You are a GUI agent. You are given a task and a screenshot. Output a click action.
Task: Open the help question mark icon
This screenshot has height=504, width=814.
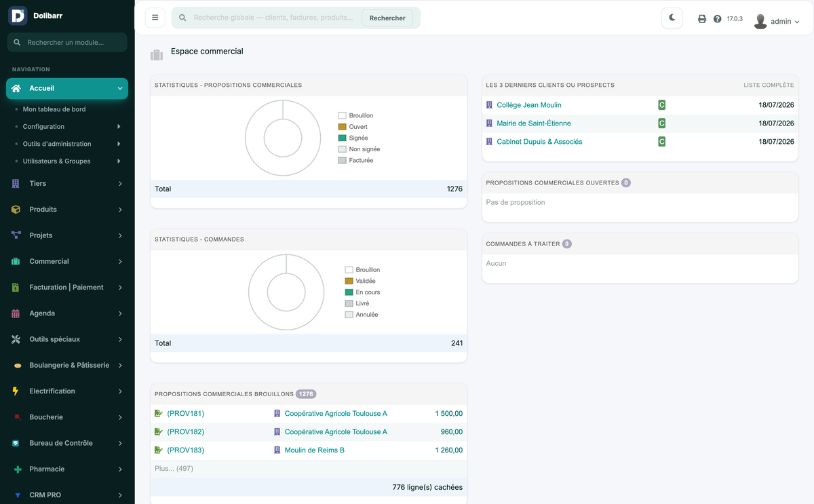(x=718, y=19)
